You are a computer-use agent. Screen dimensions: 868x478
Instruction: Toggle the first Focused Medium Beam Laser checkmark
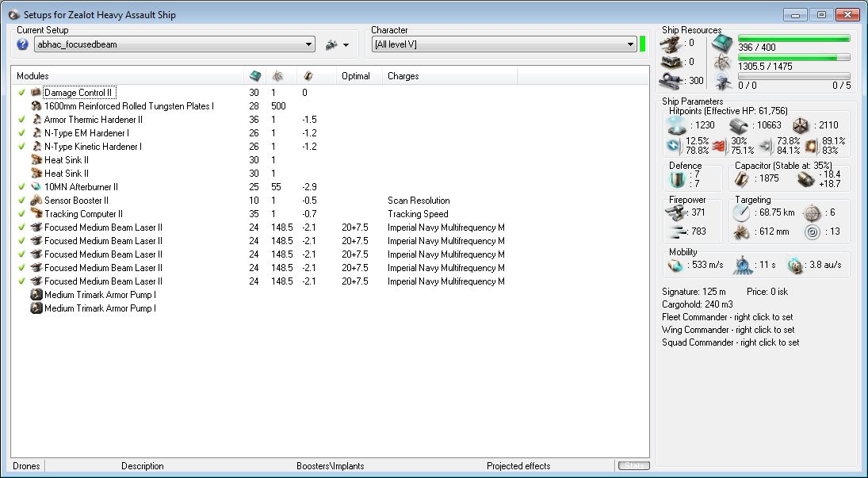(x=21, y=227)
